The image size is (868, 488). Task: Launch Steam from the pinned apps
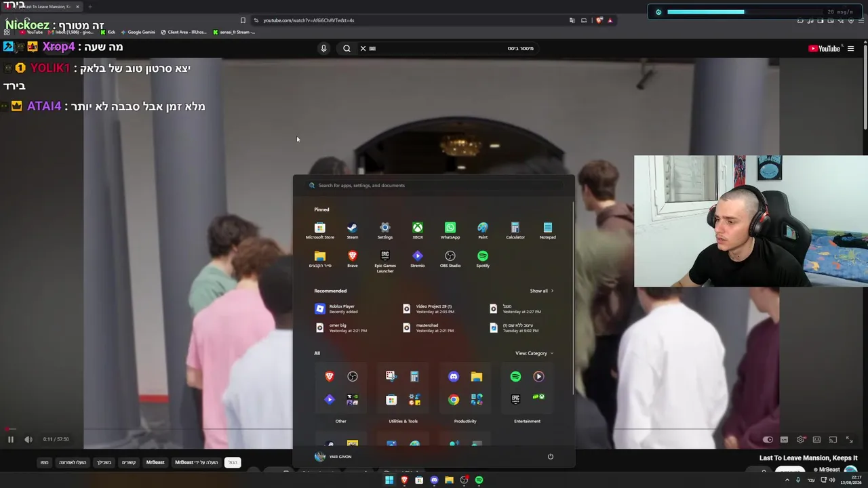pyautogui.click(x=353, y=230)
